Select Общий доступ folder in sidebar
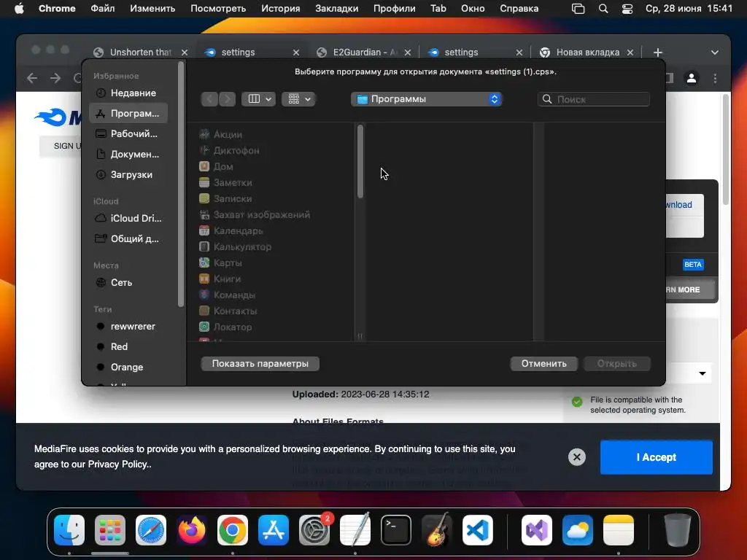The image size is (747, 560). [128, 239]
